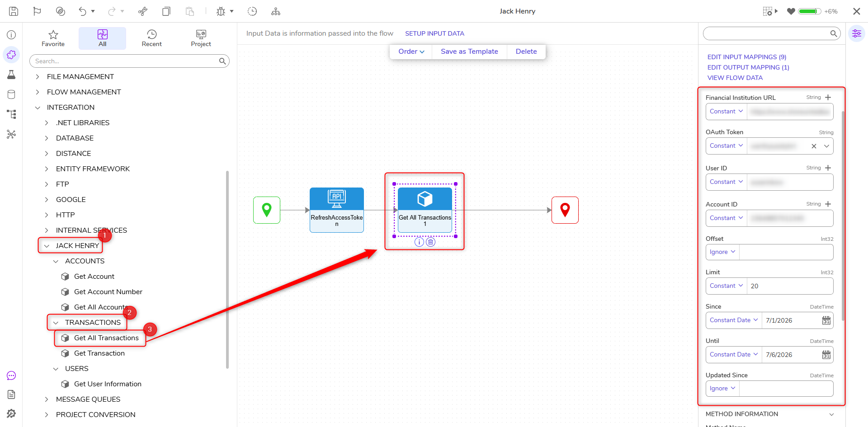Select the Get Account Number step

pyautogui.click(x=108, y=292)
